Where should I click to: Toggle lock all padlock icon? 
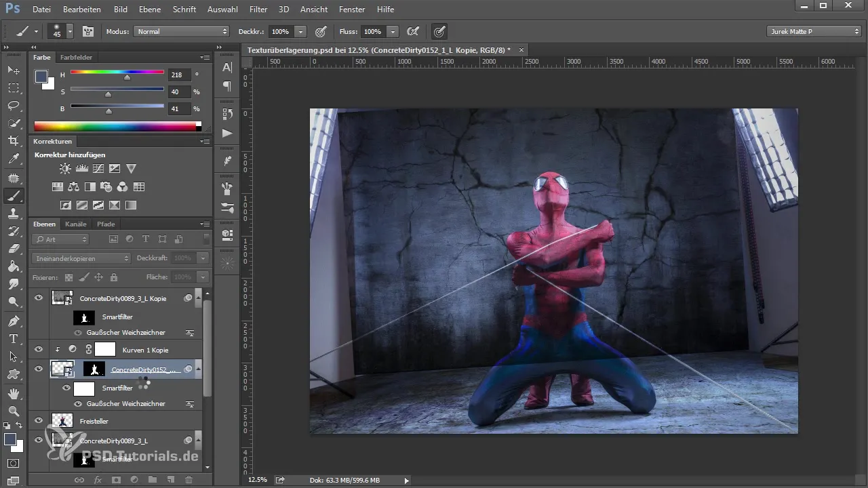click(113, 277)
